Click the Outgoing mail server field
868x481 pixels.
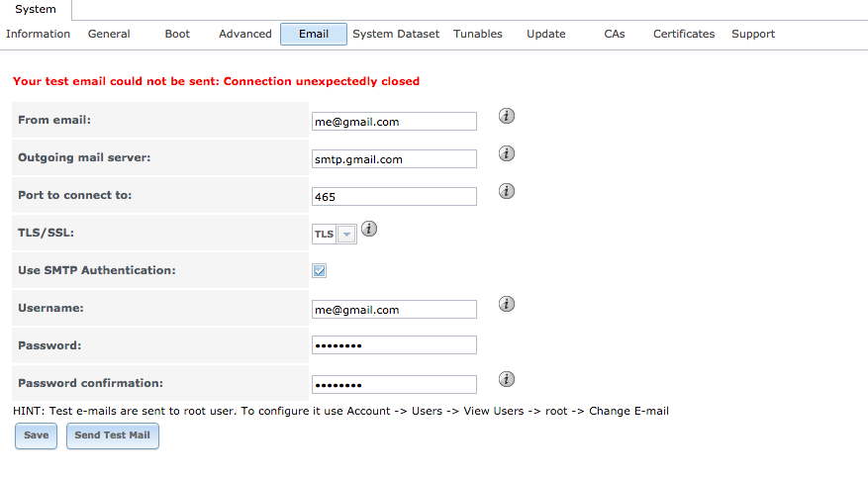coord(394,159)
